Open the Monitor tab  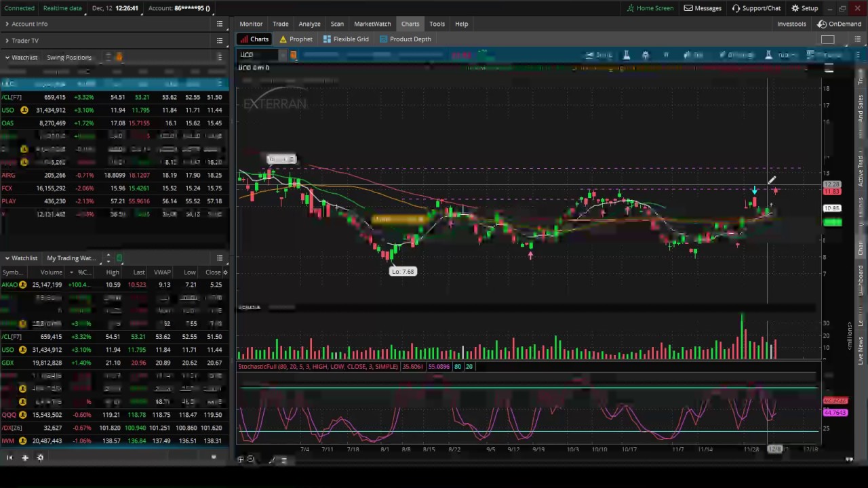(251, 24)
